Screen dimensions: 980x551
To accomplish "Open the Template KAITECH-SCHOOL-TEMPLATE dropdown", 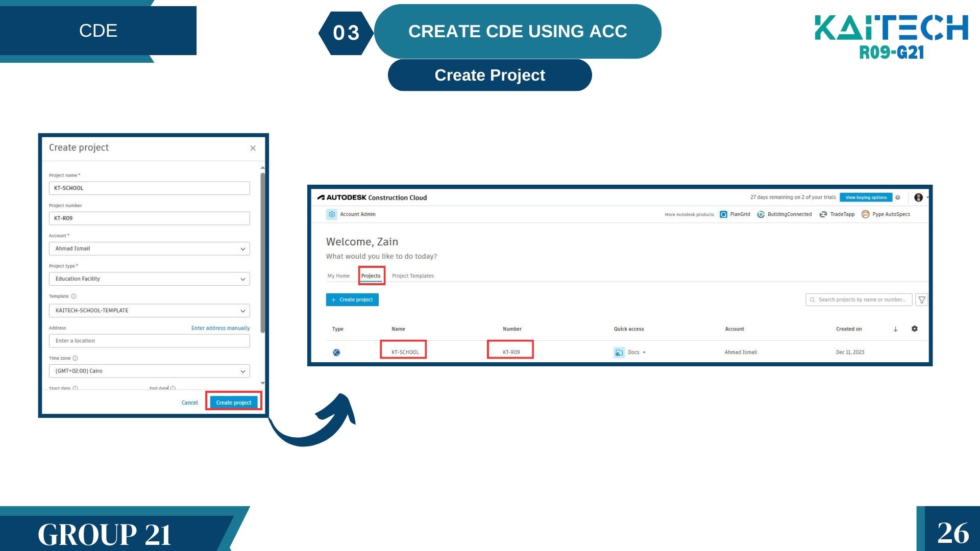I will (x=242, y=311).
